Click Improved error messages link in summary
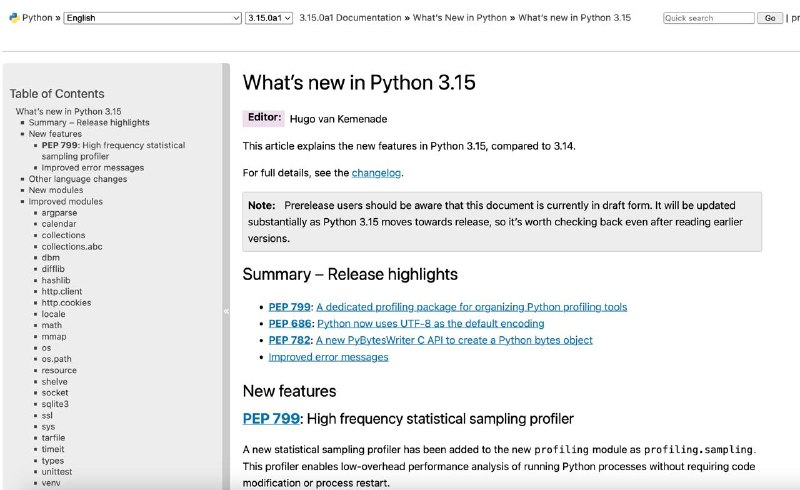Screen dimensions: 800x490 point(329,357)
